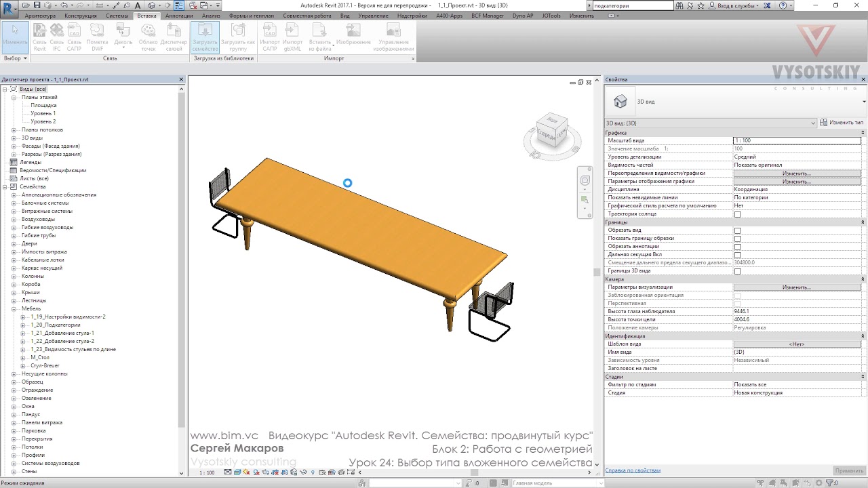The height and width of the screenshot is (488, 868).
Task: Select the Изменить arrow tool in the ribbon
Action: coord(15,37)
